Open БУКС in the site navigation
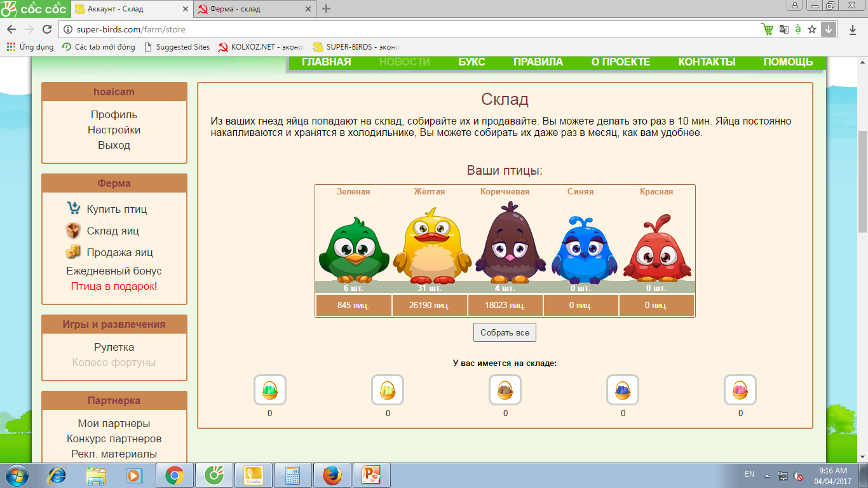Image resolution: width=868 pixels, height=488 pixels. [x=471, y=62]
